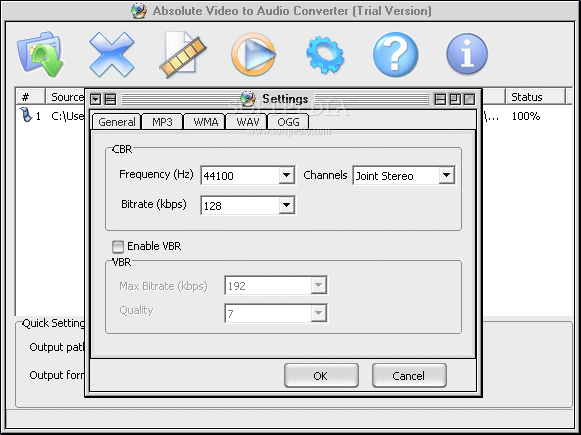Click the 44100 frequency value

(219, 176)
